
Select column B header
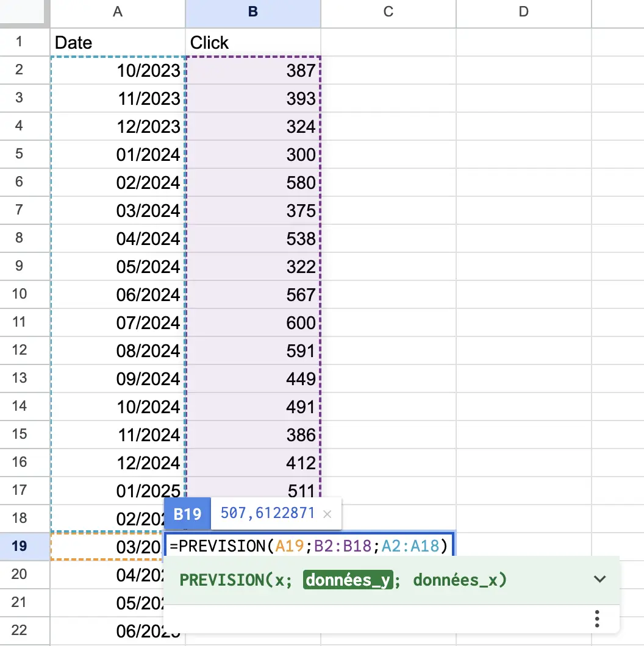[252, 13]
